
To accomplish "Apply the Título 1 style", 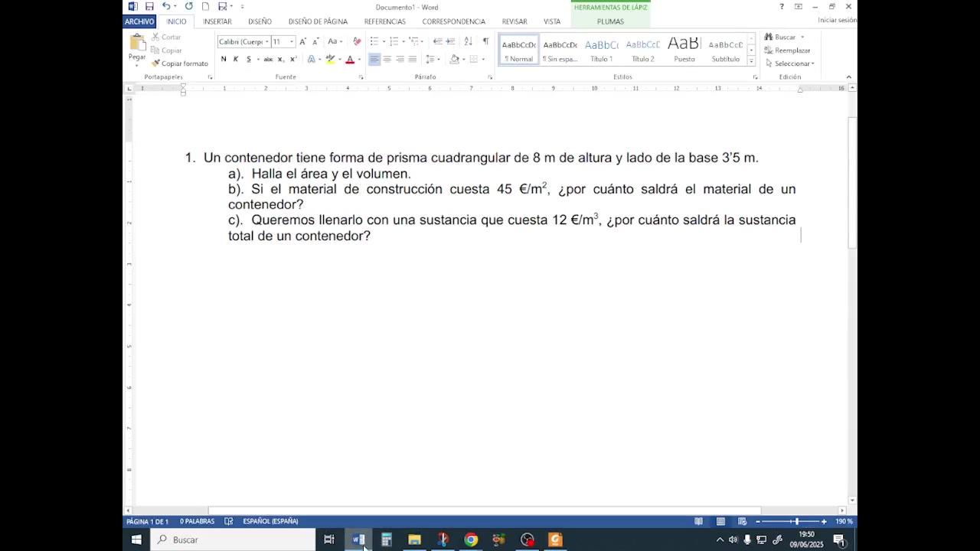I will [x=602, y=51].
